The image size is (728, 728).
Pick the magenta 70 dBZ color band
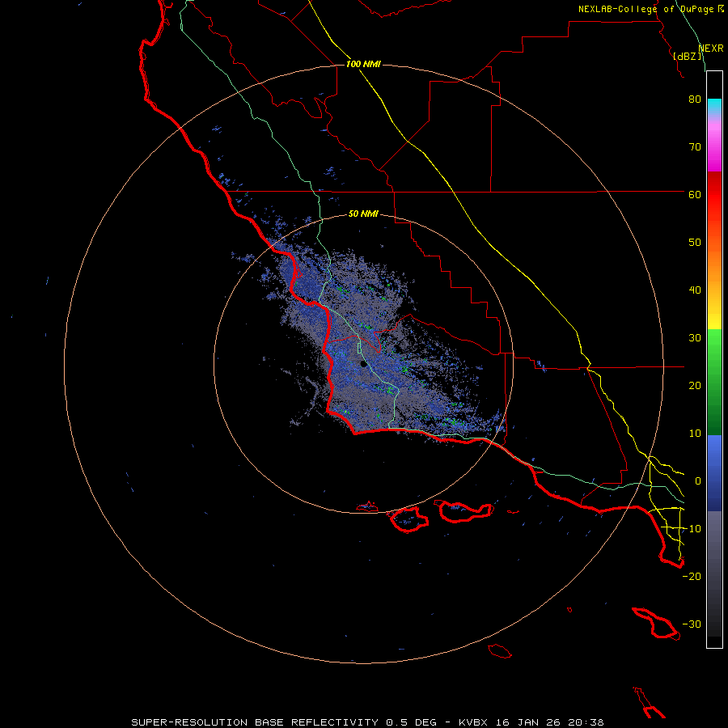714,148
